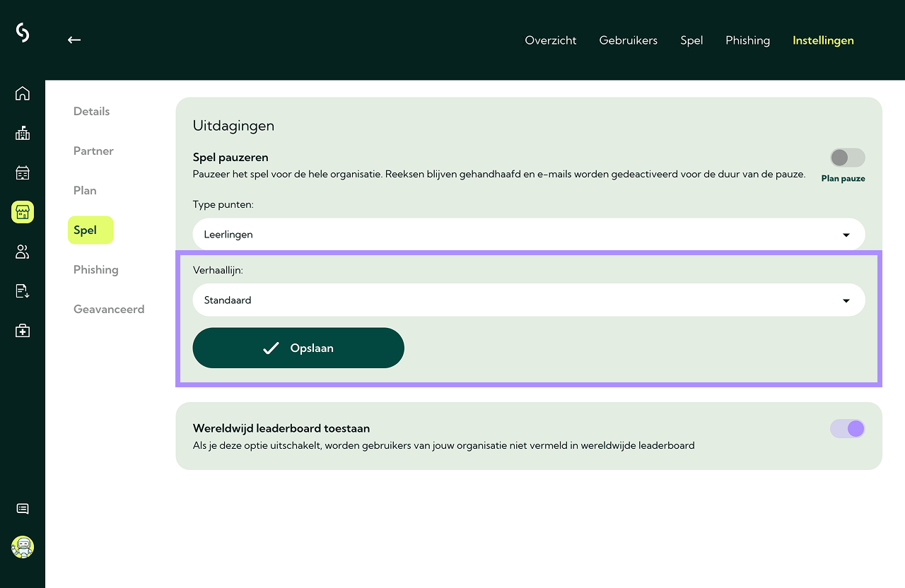This screenshot has height=588, width=905.
Task: Open the medical kit icon in the sidebar
Action: pyautogui.click(x=23, y=331)
